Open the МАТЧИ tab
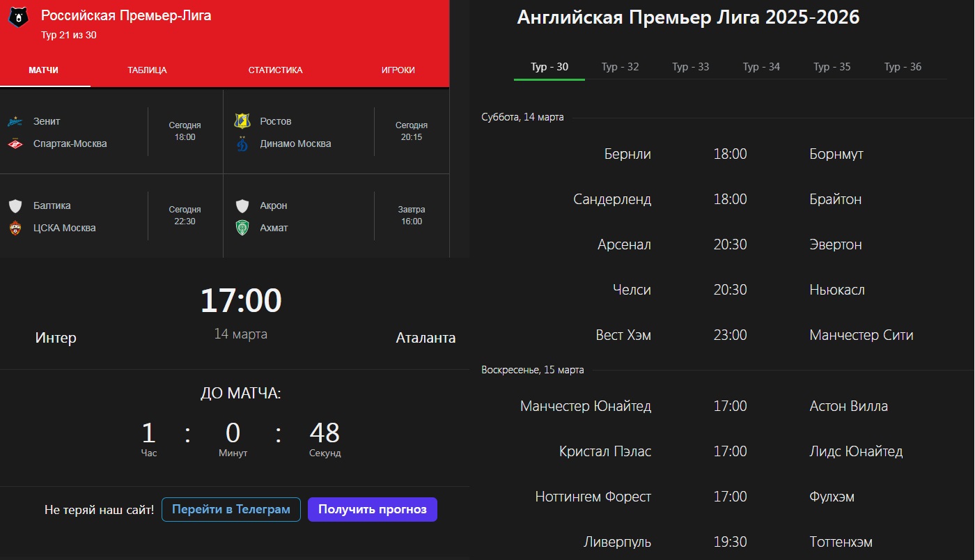 pyautogui.click(x=43, y=70)
